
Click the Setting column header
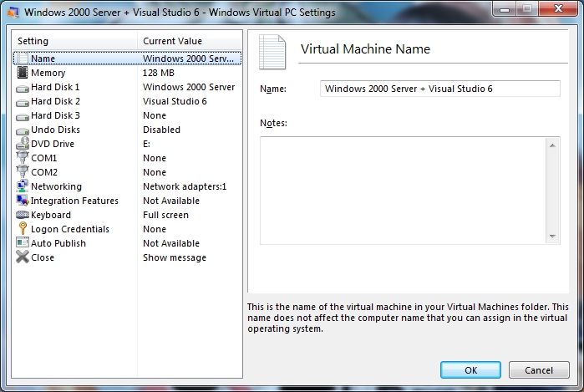pos(75,41)
